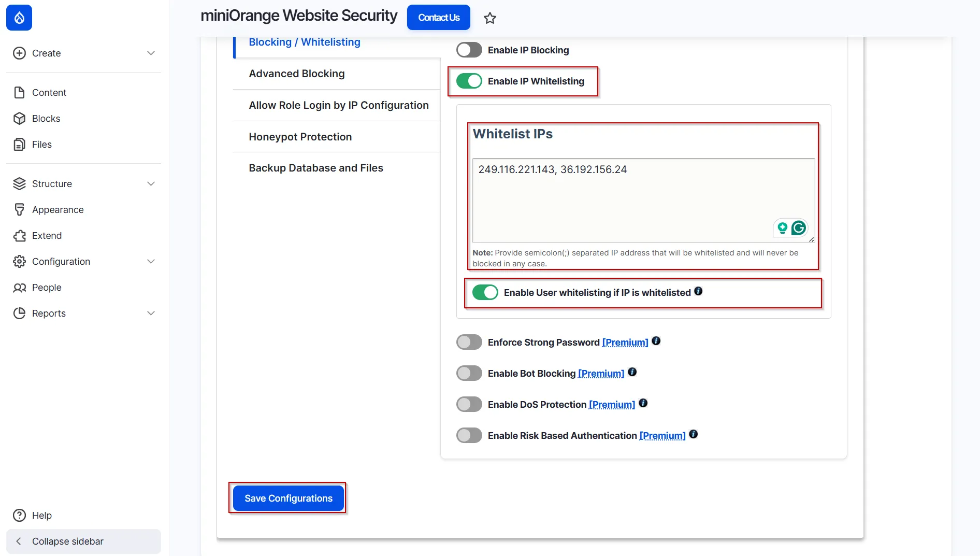Click the People users icon
The image size is (980, 556).
tap(19, 288)
